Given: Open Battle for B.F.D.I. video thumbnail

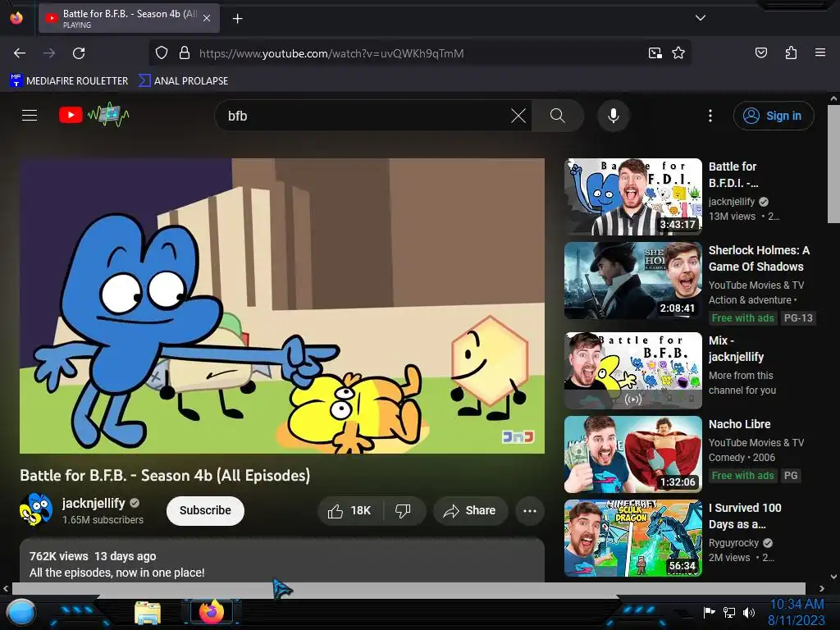Looking at the screenshot, I should point(632,197).
